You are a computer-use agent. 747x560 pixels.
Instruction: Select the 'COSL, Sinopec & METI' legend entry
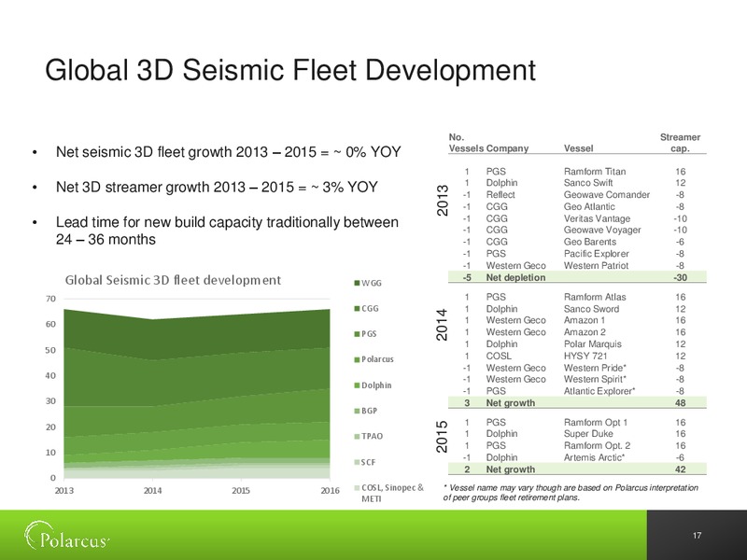(388, 493)
